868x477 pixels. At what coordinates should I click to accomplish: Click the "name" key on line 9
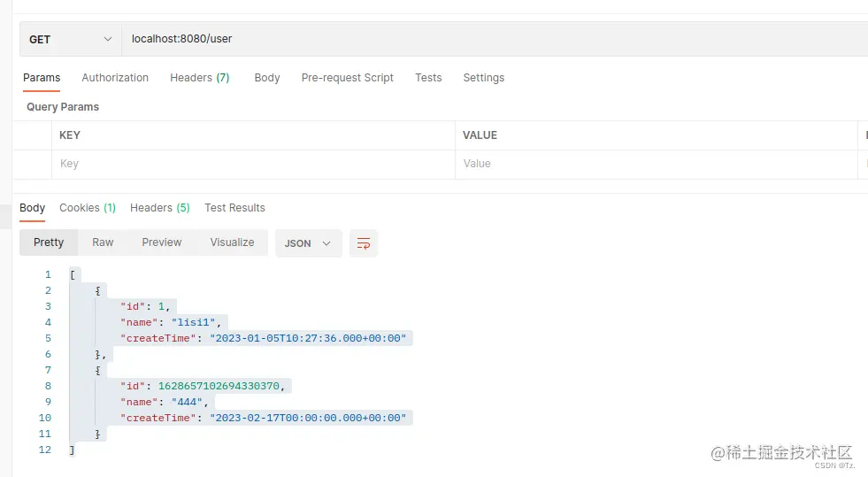(139, 403)
